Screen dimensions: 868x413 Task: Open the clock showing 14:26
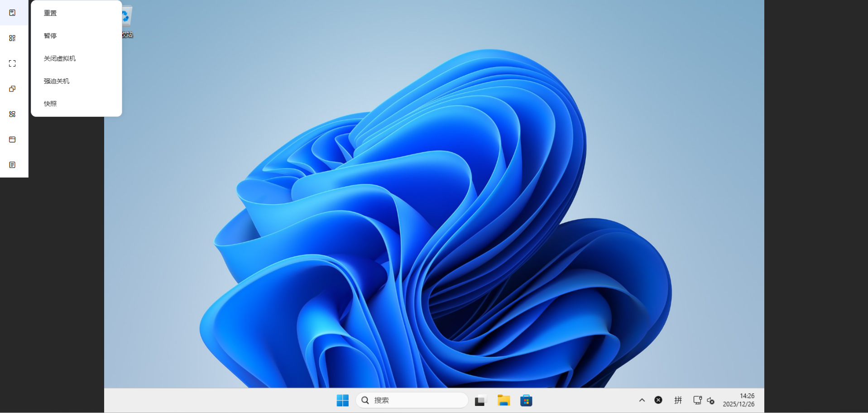click(739, 400)
